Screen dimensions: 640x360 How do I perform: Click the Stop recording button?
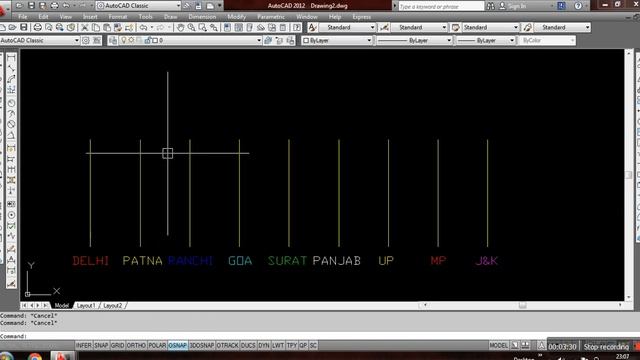(606, 347)
